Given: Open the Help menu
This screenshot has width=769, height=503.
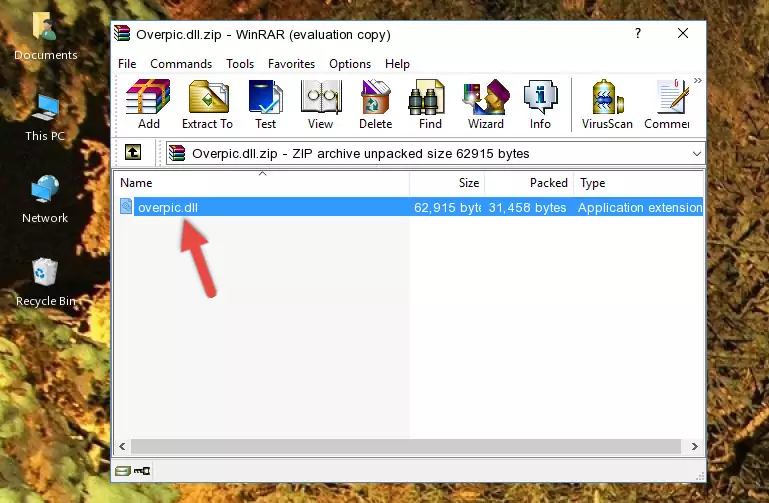Looking at the screenshot, I should click(397, 64).
